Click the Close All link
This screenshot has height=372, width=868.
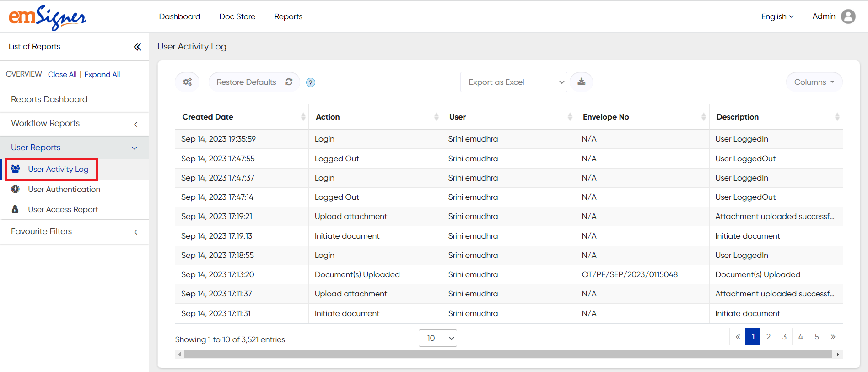(x=62, y=74)
